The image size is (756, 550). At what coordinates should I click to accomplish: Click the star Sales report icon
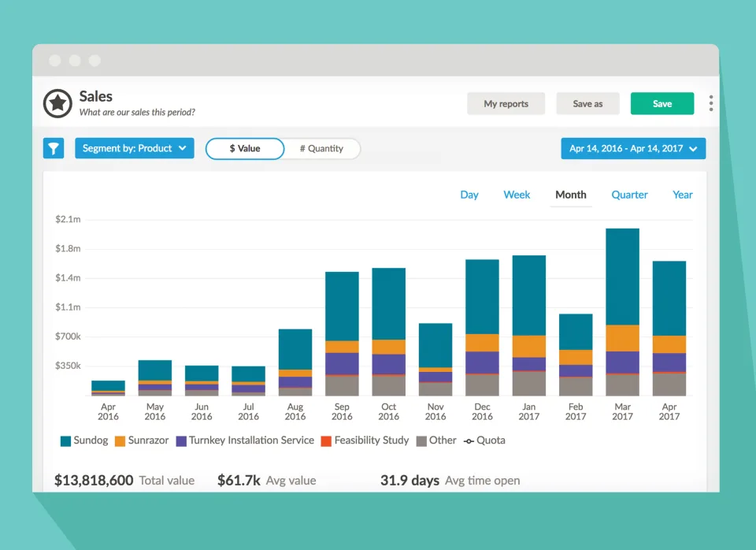[57, 103]
